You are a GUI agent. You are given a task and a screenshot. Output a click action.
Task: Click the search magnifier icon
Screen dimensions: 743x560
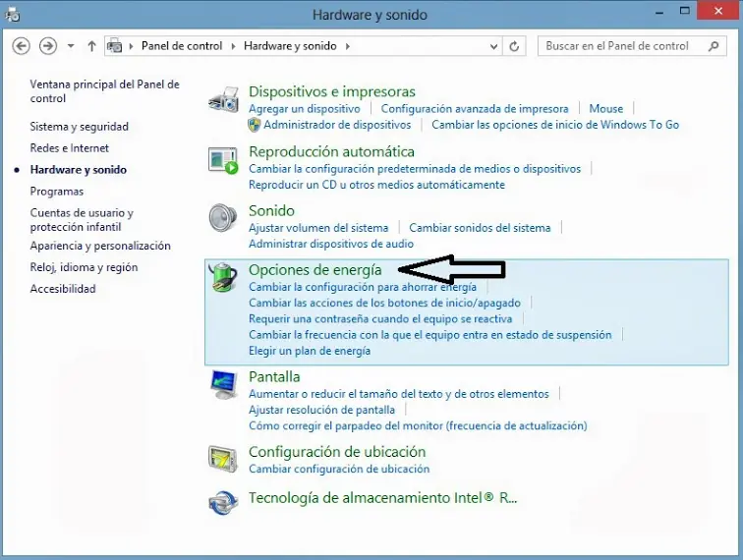tap(714, 46)
